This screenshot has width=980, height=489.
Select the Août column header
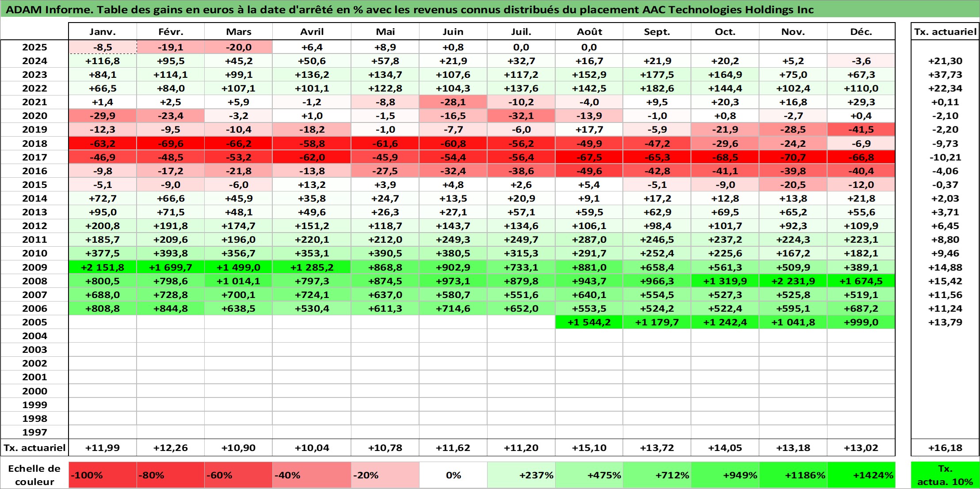[589, 32]
